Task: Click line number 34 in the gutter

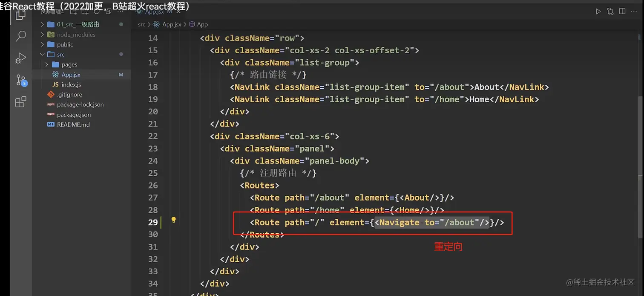Action: coord(152,284)
